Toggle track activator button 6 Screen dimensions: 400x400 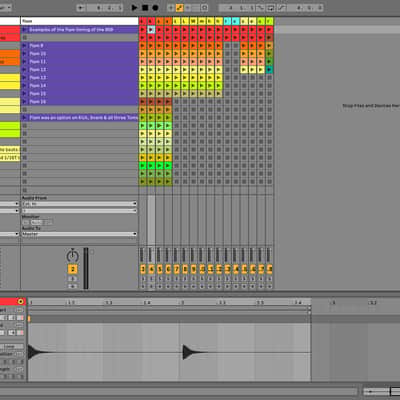pos(168,269)
